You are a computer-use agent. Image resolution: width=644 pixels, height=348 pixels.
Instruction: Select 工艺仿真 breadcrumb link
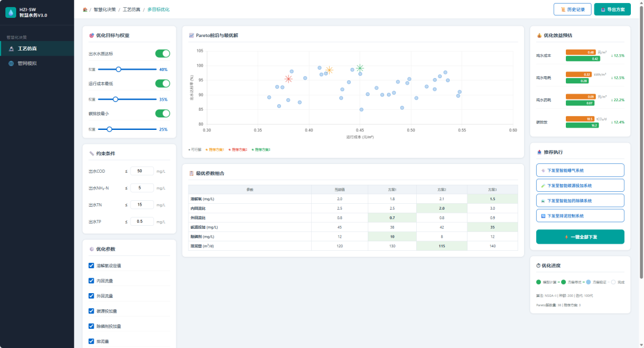[131, 10]
